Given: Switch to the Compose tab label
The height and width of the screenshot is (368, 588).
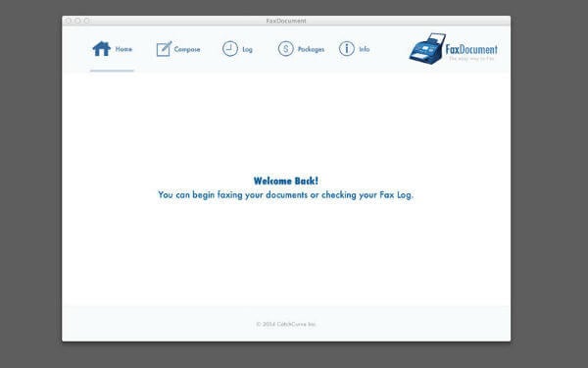Looking at the screenshot, I should coord(187,50).
